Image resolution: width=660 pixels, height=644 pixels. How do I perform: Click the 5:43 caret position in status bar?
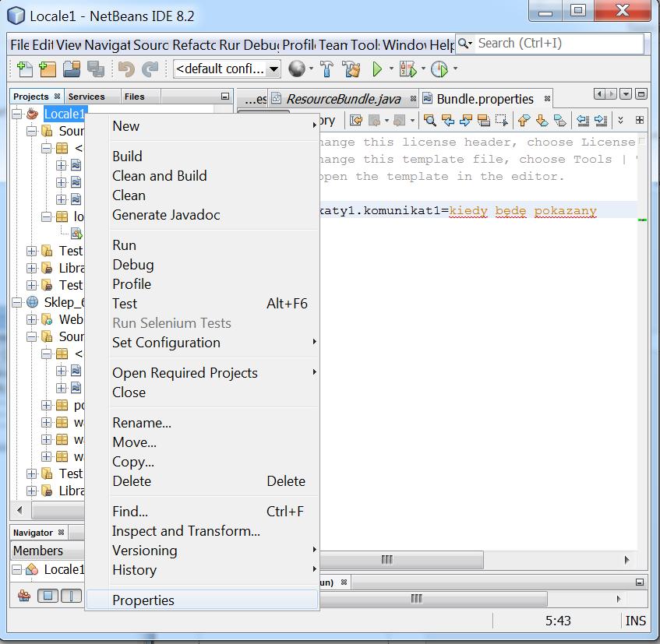[x=558, y=621]
